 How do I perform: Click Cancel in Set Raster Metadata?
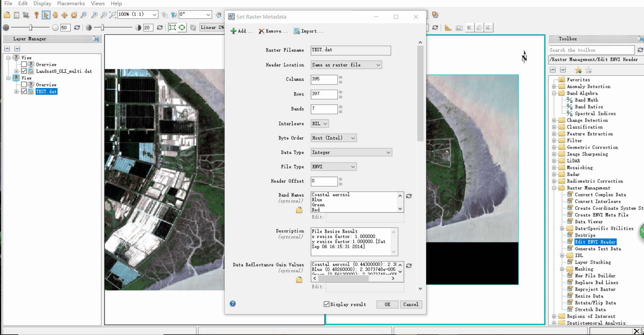pos(411,304)
